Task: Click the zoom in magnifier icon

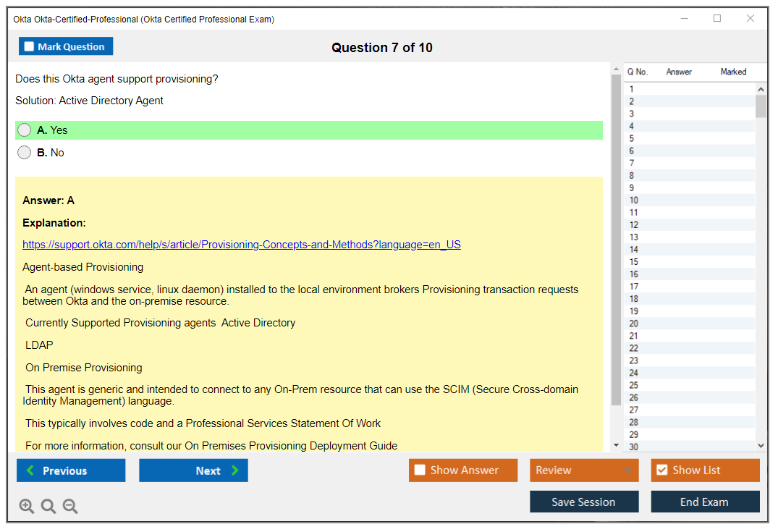Action: coord(27,506)
